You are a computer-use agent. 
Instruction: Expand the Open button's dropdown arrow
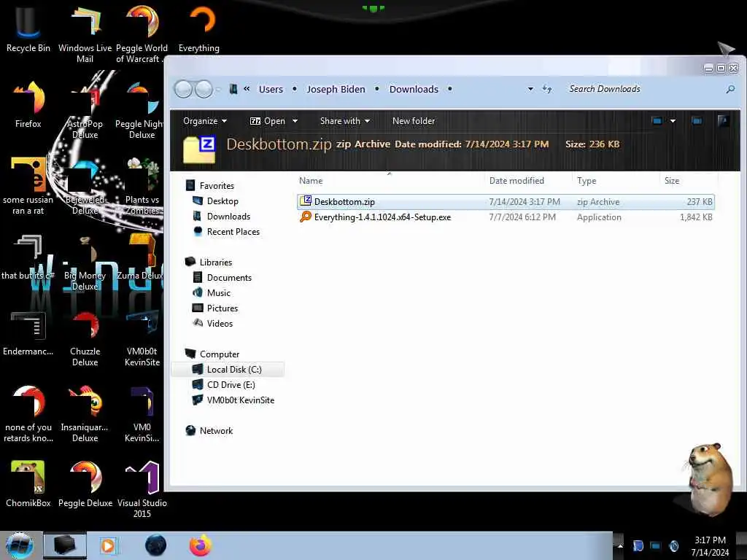pyautogui.click(x=295, y=121)
